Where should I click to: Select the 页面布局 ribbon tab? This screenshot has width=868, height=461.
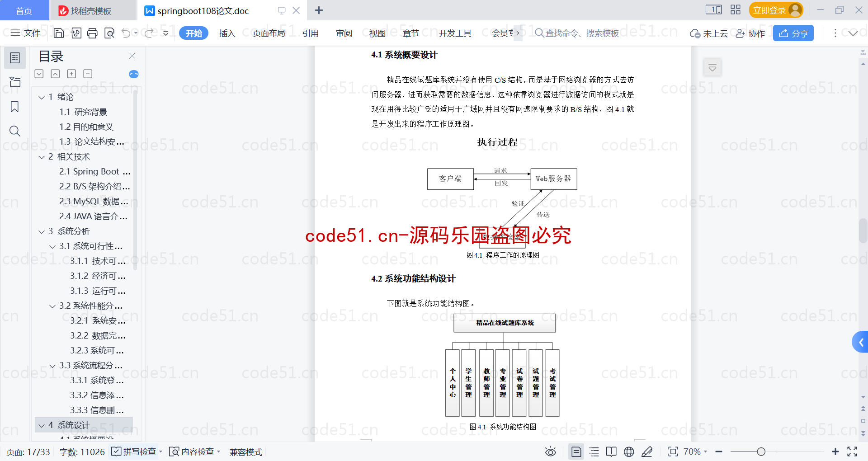(x=269, y=33)
